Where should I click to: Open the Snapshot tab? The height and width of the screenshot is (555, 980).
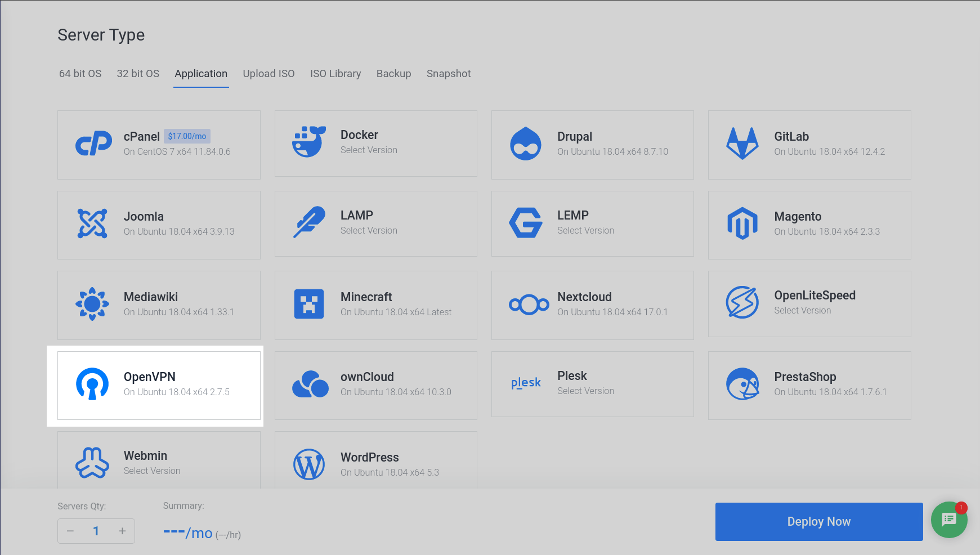tap(449, 74)
